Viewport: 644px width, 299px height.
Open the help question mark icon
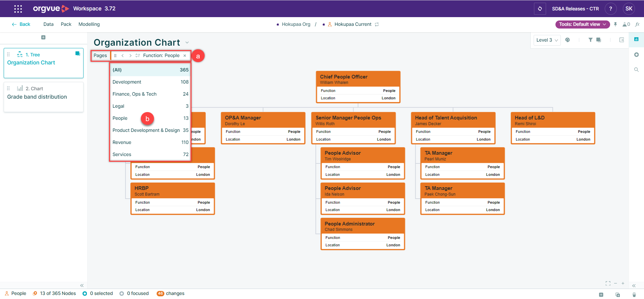pyautogui.click(x=610, y=9)
